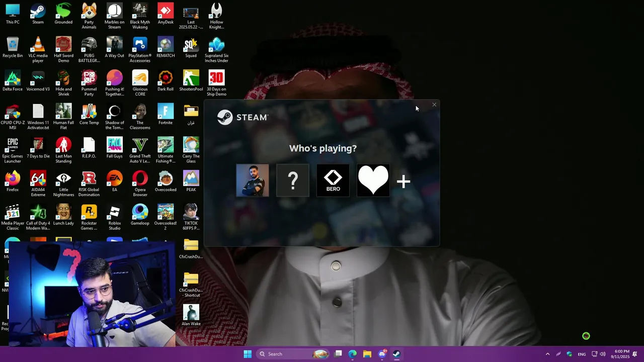The image size is (644, 362).
Task: Launch The Classrooms shortcut
Action: (140, 117)
